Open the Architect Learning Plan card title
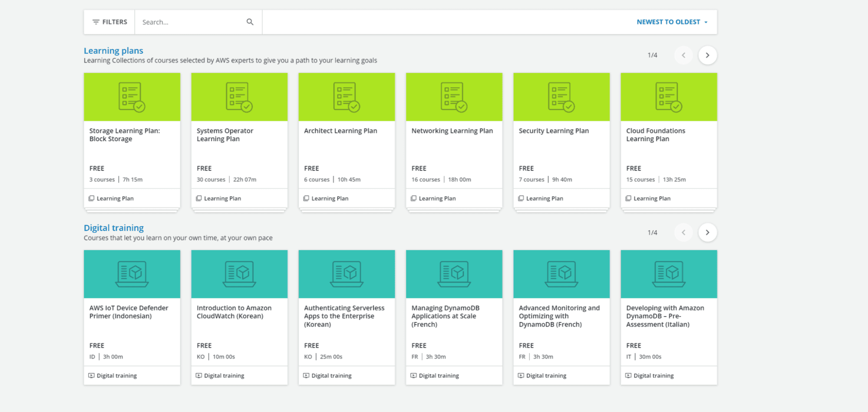The image size is (868, 412). point(340,131)
